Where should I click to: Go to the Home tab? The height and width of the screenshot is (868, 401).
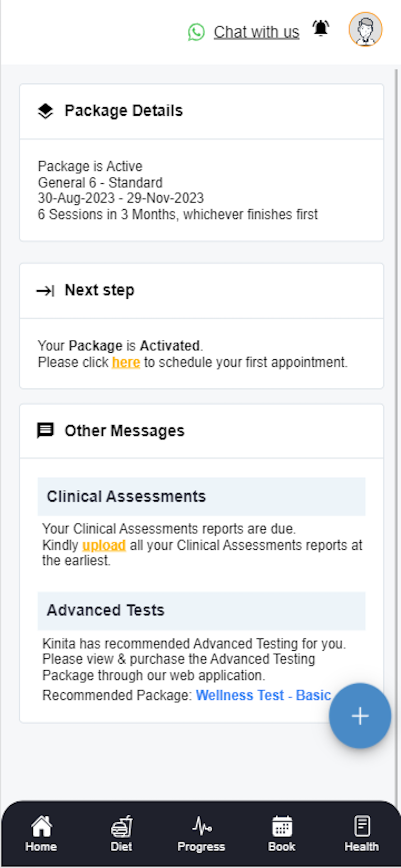click(41, 832)
